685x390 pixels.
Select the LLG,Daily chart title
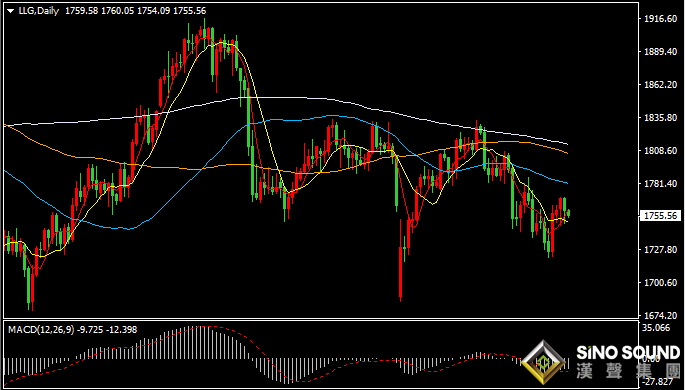pyautogui.click(x=38, y=11)
